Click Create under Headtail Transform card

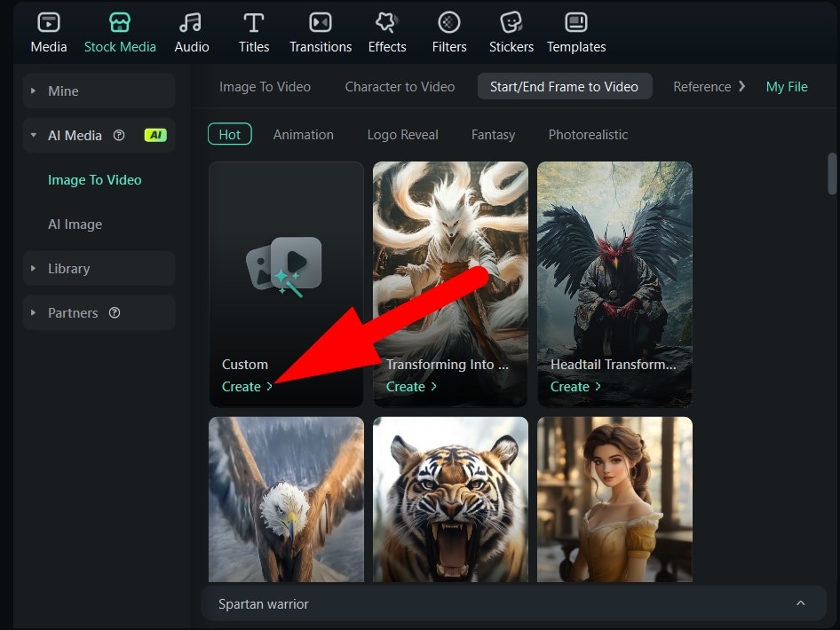click(576, 387)
